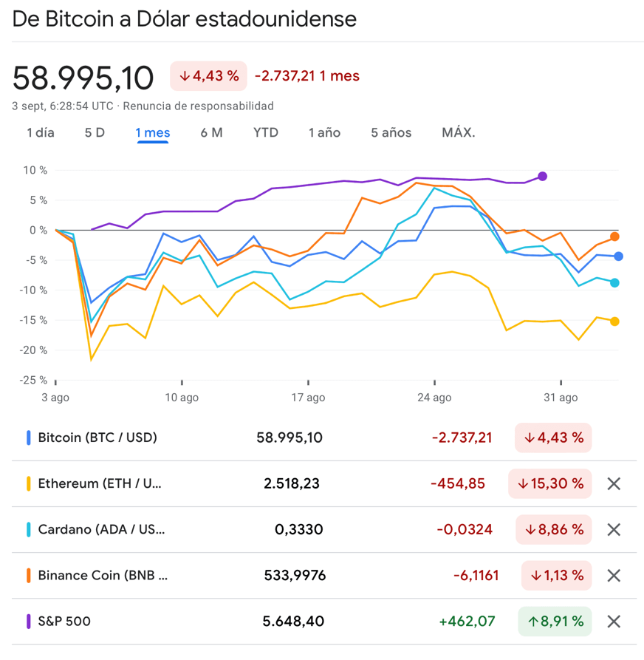This screenshot has height=660, width=644.
Task: Remove Ethereum from the comparison
Action: 613,484
